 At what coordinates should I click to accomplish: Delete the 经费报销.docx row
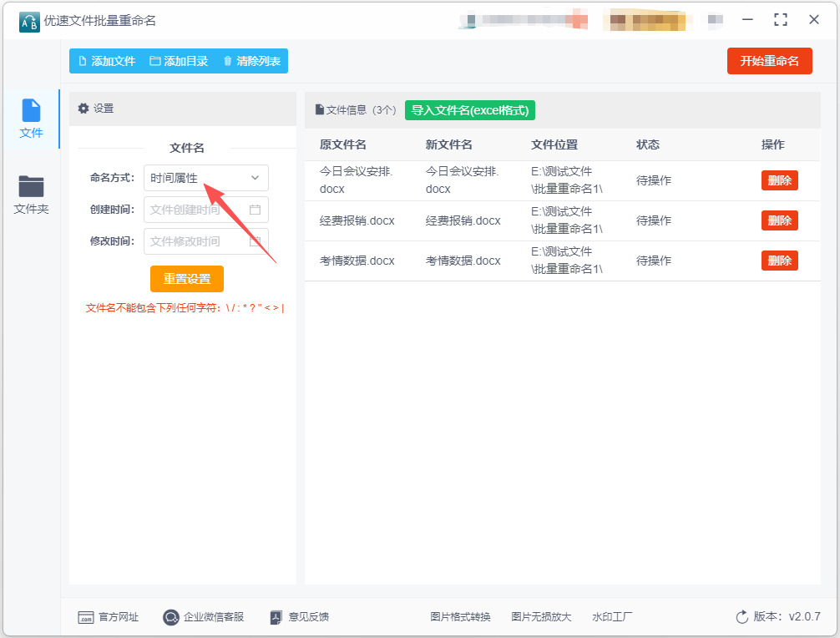point(780,220)
